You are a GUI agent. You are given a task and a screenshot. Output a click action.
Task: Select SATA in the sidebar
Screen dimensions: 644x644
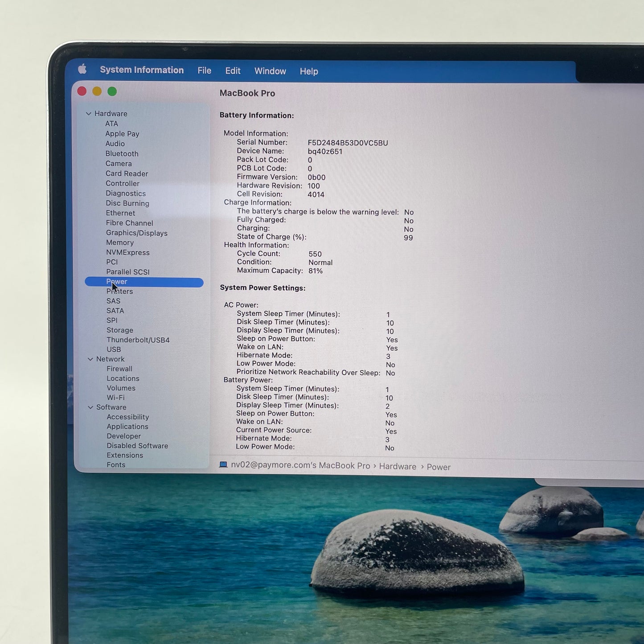pyautogui.click(x=115, y=311)
